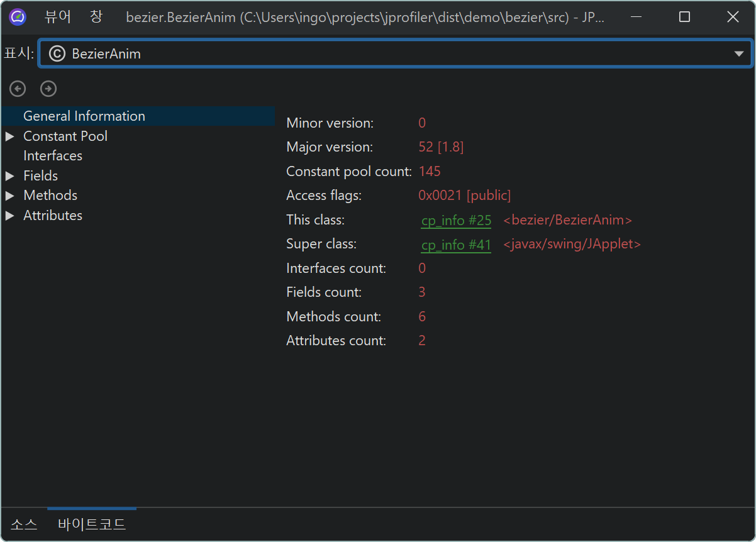Image resolution: width=756 pixels, height=542 pixels.
Task: Open the 뷰어 menu
Action: [58, 17]
